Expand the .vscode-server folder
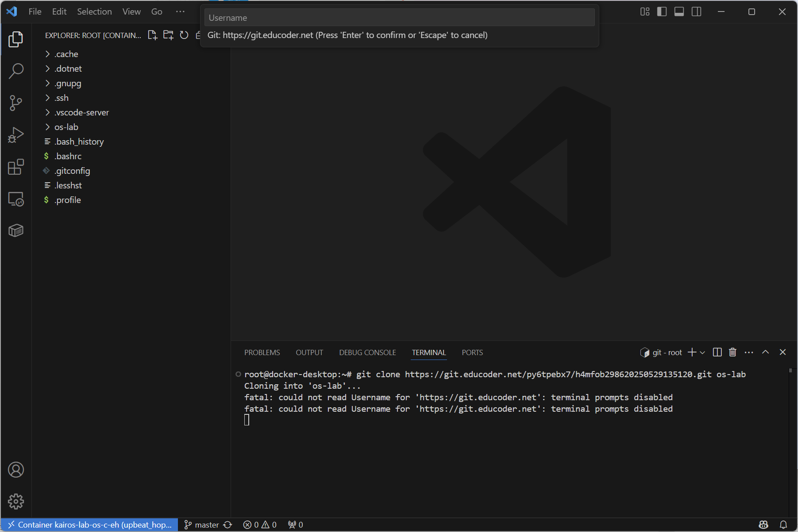The width and height of the screenshot is (798, 532). point(131,112)
